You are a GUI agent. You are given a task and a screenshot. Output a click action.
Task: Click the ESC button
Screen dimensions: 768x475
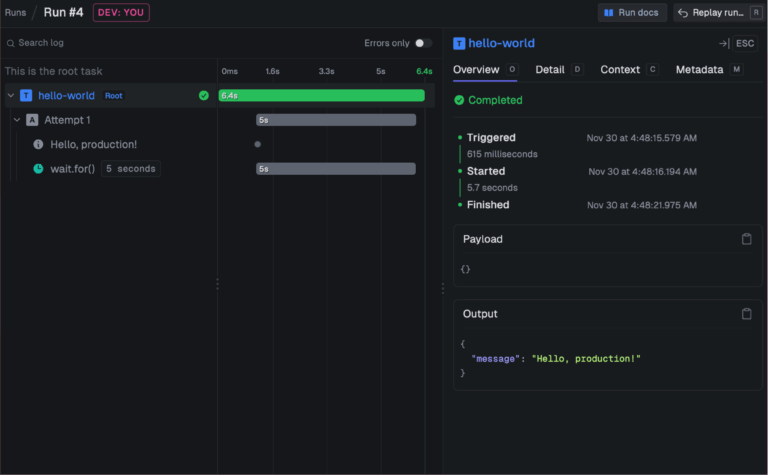click(745, 44)
